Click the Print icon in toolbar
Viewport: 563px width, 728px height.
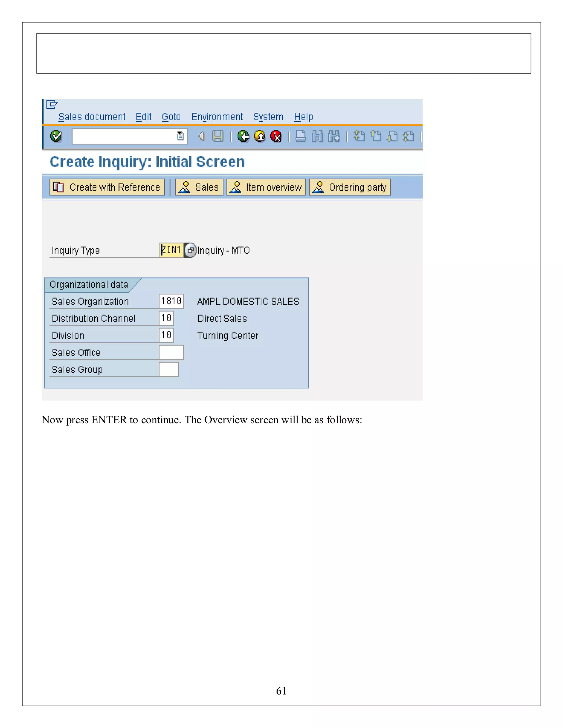coord(300,136)
